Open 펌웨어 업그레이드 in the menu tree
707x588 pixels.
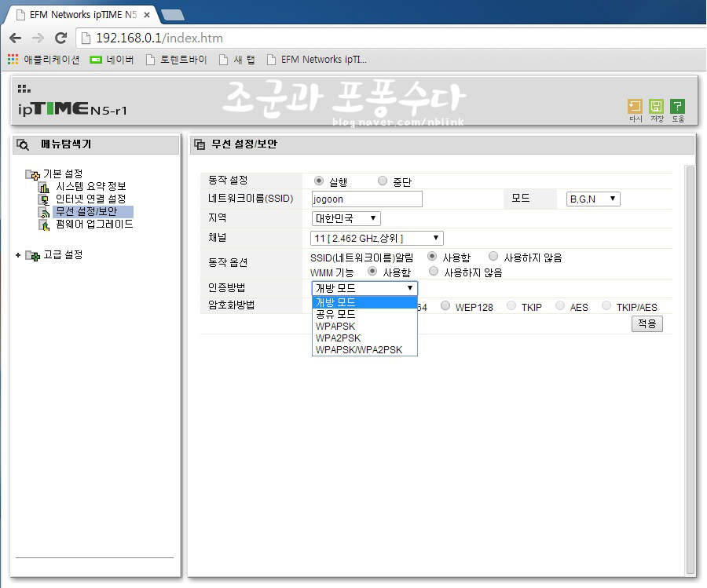(x=94, y=225)
